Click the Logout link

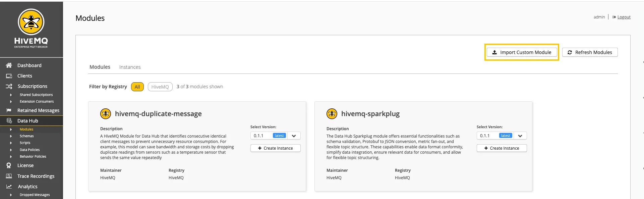pyautogui.click(x=624, y=17)
